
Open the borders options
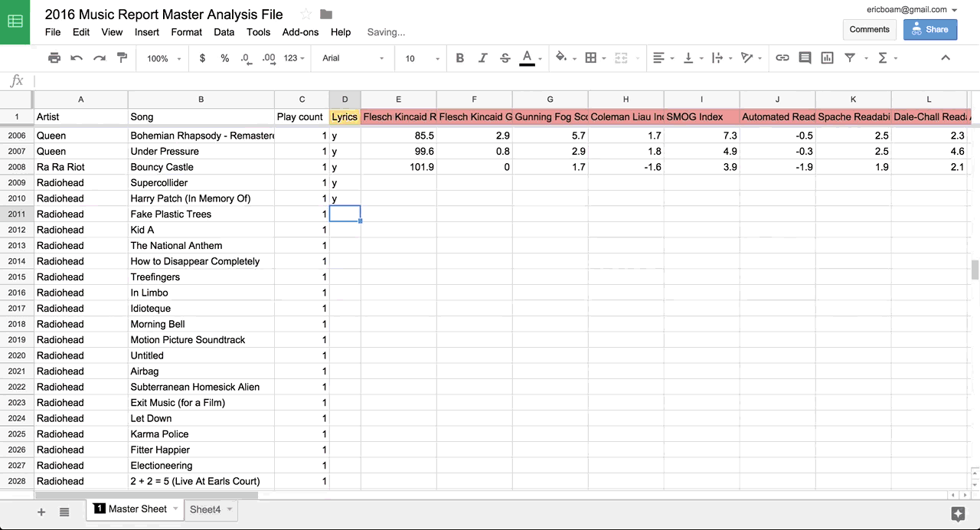(591, 58)
